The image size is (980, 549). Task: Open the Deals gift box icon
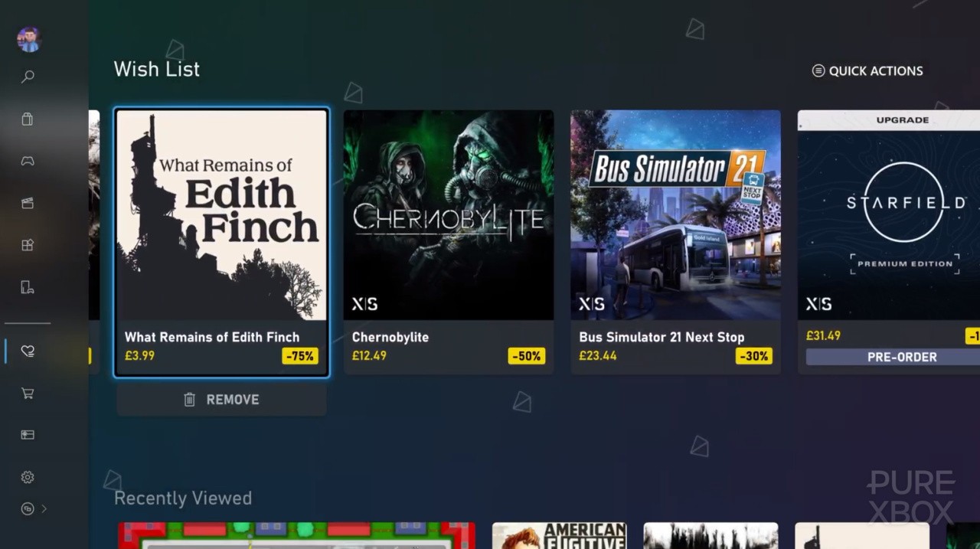pyautogui.click(x=28, y=245)
